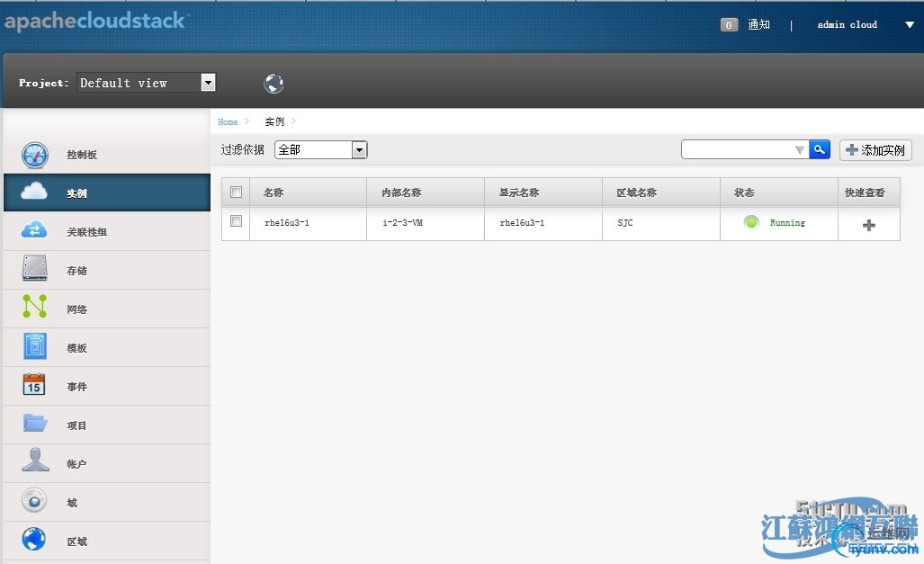Viewport: 924px width, 564px height.
Task: Click the calendar 15 events icon
Action: point(34,384)
